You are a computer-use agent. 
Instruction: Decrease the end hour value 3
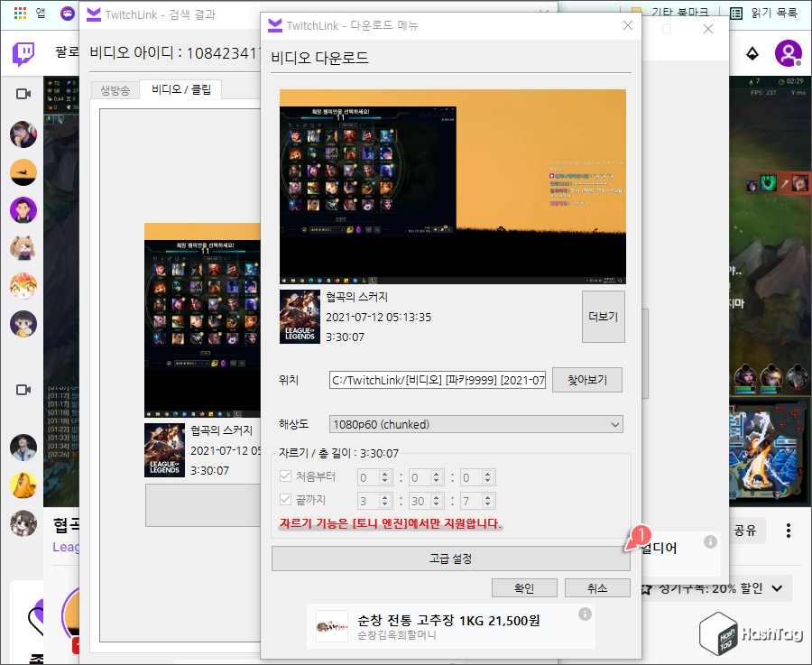click(x=384, y=504)
